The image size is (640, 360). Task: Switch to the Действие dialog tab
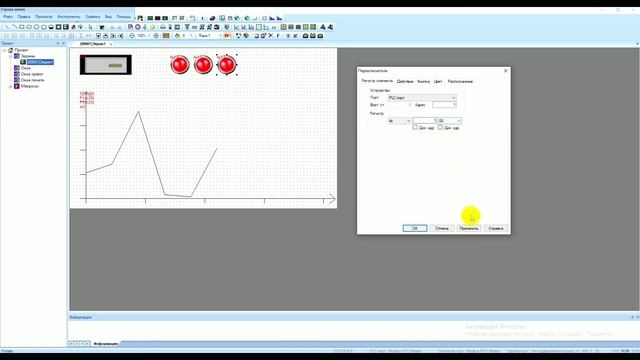point(405,82)
